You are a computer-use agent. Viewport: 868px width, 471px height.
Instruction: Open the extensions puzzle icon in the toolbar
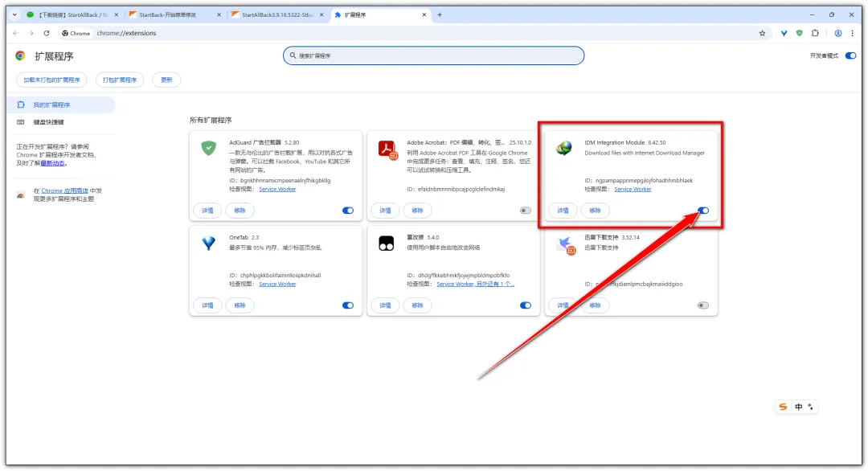click(815, 33)
